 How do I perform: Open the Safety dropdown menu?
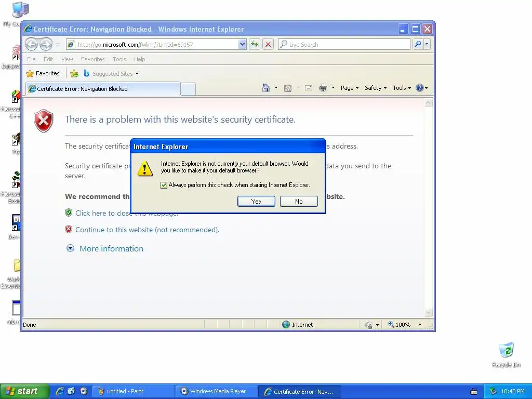click(x=375, y=88)
